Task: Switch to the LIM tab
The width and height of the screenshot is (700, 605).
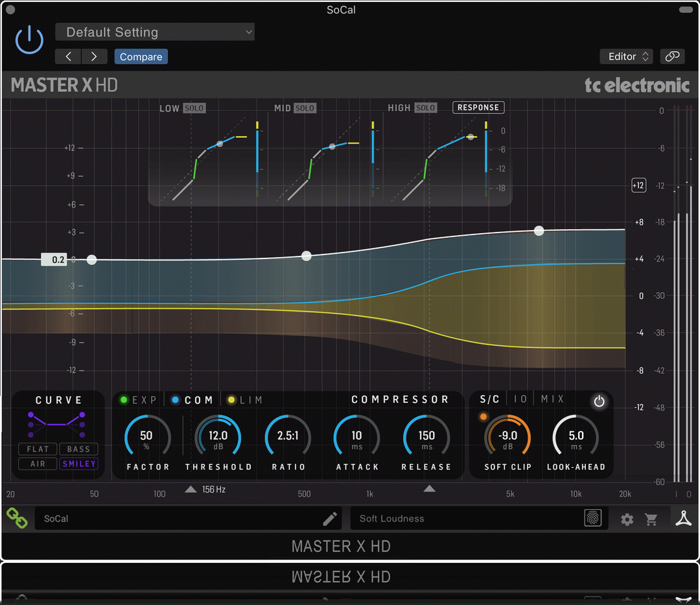Action: point(251,400)
